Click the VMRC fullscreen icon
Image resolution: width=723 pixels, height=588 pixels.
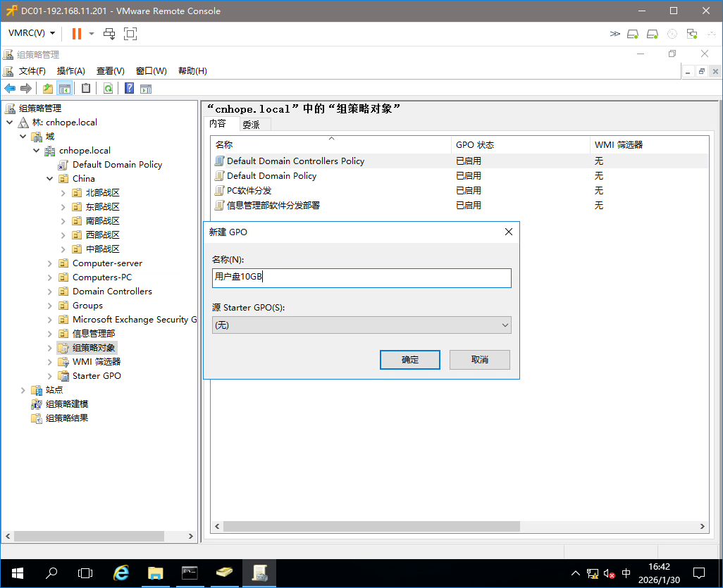click(130, 34)
